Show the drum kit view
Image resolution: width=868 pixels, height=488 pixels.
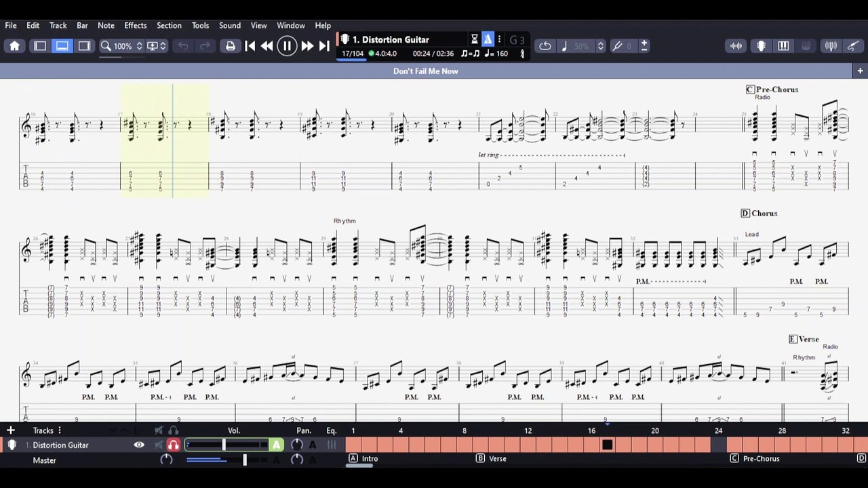[x=806, y=46]
